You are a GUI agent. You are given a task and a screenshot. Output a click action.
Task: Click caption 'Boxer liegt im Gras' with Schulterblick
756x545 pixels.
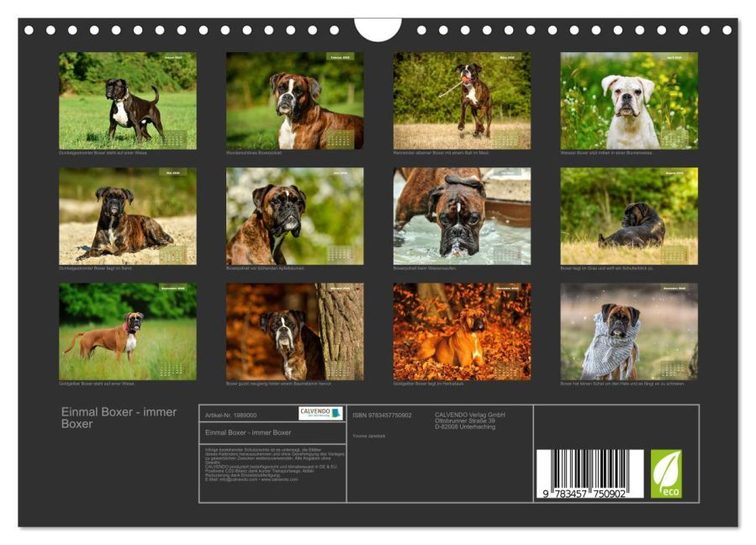[x=606, y=268]
